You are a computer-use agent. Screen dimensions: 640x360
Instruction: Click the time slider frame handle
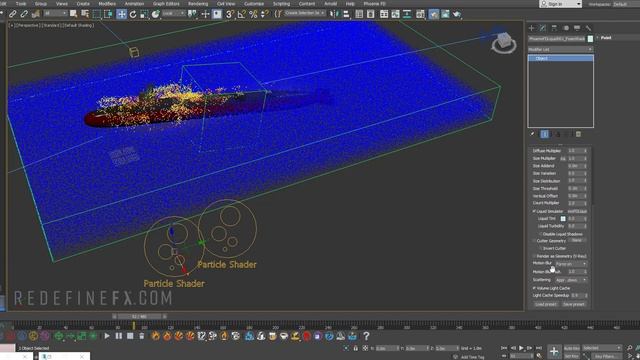coord(139,316)
